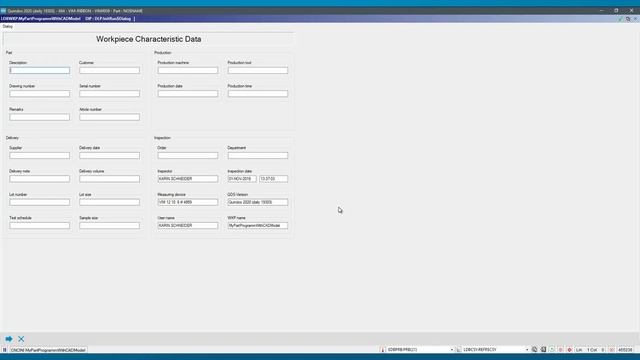This screenshot has height=360, width=640.
Task: Click the restore icon in inner dialog bar
Action: pyautogui.click(x=628, y=19)
